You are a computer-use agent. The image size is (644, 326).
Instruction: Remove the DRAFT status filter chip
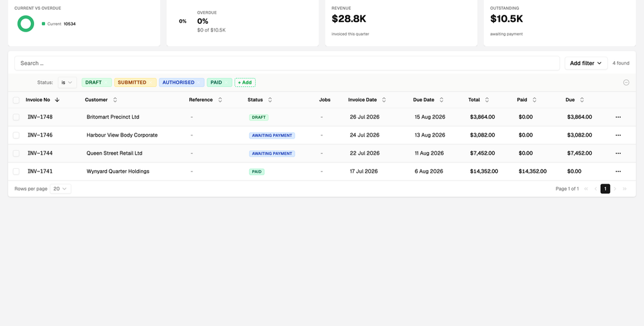tap(106, 82)
